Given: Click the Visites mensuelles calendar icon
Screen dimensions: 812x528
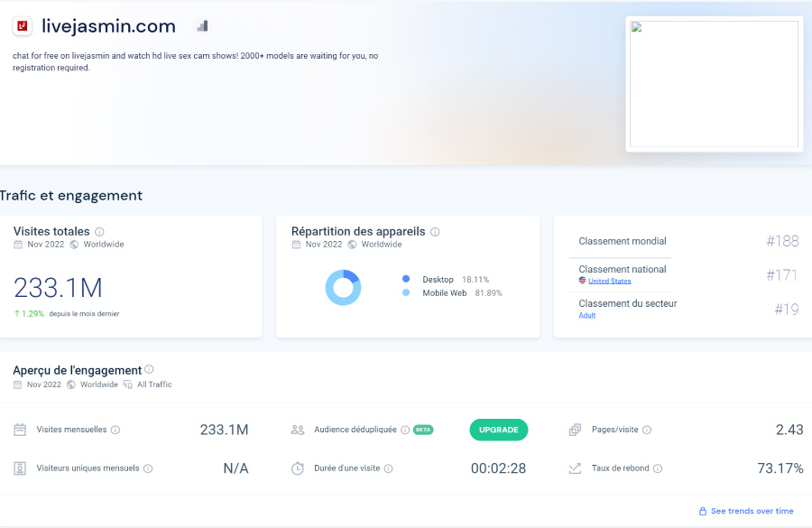Looking at the screenshot, I should click(x=20, y=430).
